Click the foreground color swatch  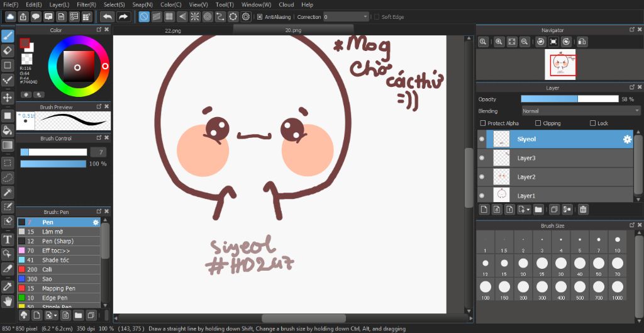click(25, 43)
